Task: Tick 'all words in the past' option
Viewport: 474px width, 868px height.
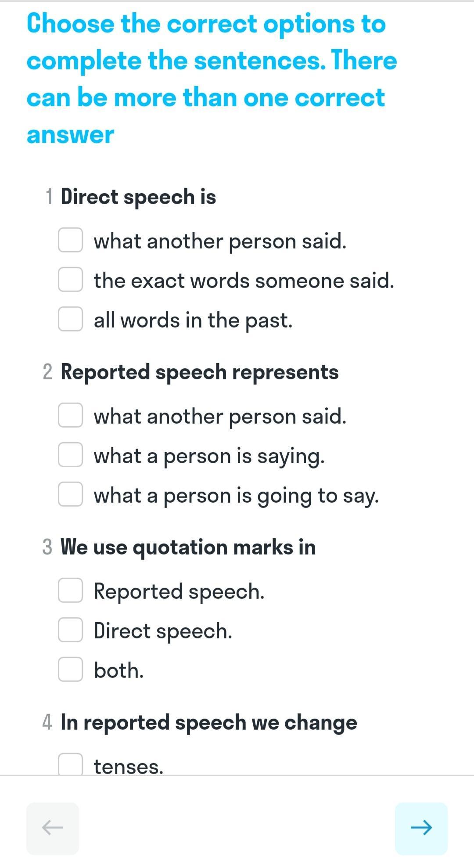Action: 70,319
